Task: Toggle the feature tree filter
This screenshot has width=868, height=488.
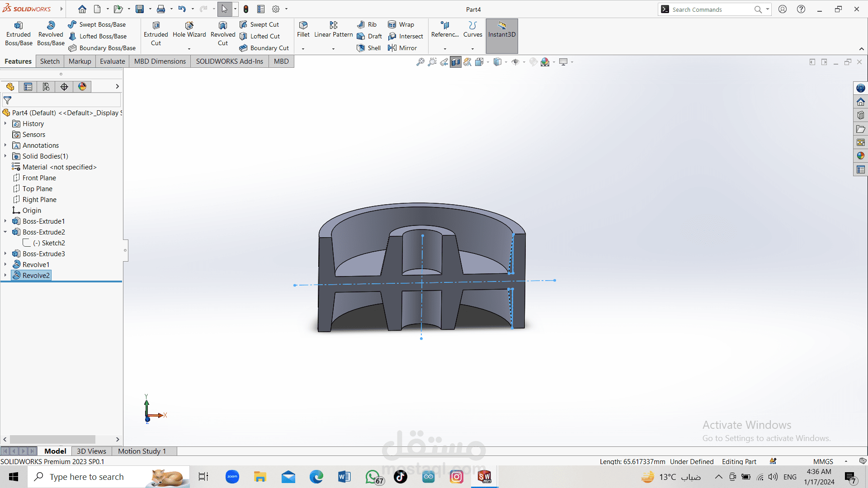Action: pos(8,100)
